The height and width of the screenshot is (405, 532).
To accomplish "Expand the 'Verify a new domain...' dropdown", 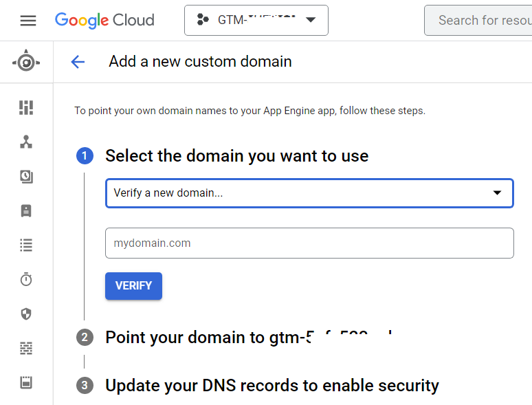I will tap(309, 193).
